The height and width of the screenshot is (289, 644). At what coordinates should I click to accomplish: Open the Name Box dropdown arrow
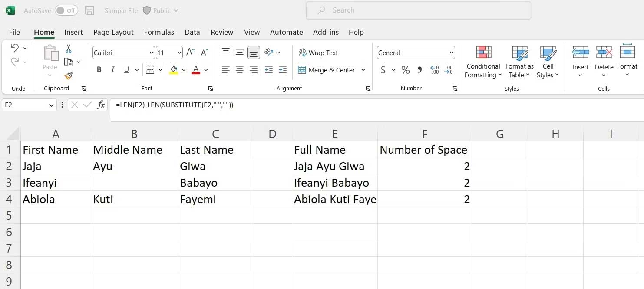pos(51,105)
